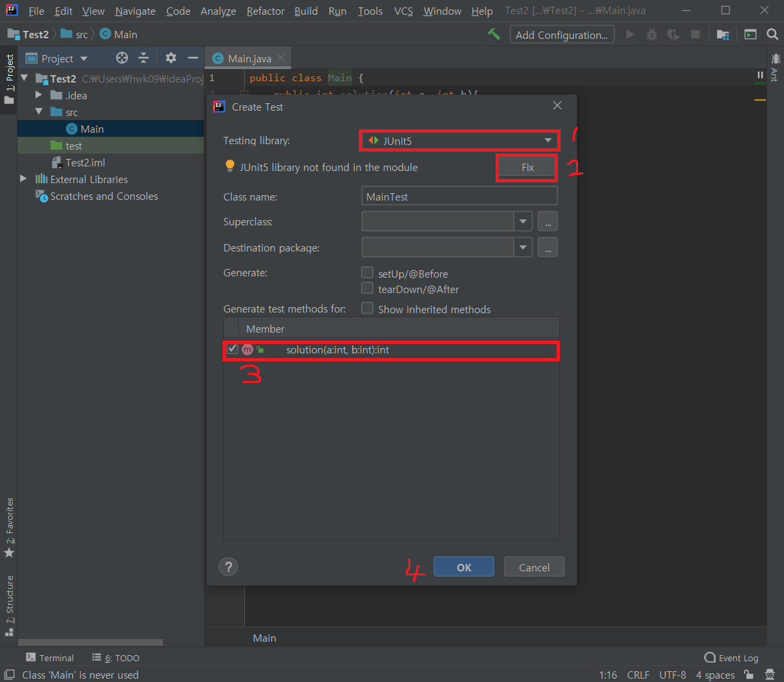Browse for Superclass with ellipsis button
Image resolution: width=784 pixels, height=682 pixels.
[547, 221]
